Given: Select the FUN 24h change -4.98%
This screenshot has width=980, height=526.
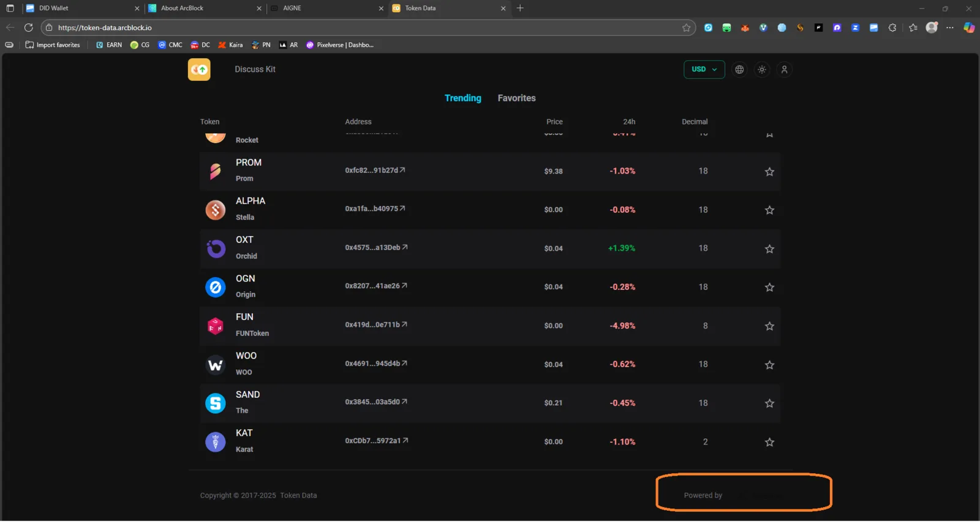Looking at the screenshot, I should coord(622,326).
